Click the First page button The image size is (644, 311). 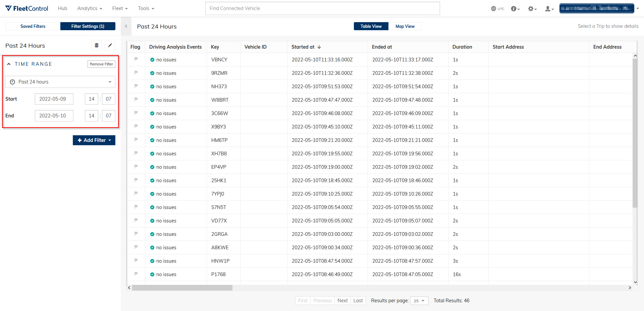[303, 301]
